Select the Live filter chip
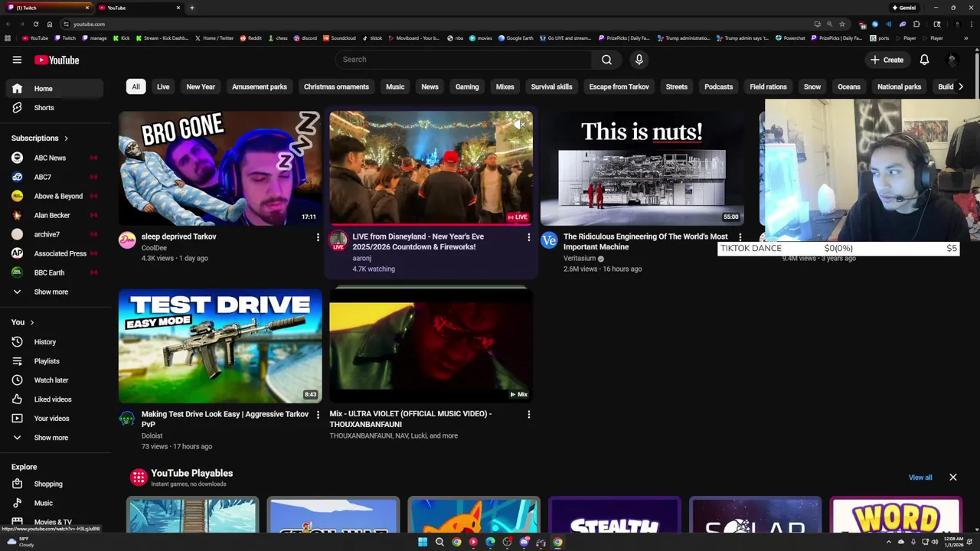980x551 pixels. point(163,86)
